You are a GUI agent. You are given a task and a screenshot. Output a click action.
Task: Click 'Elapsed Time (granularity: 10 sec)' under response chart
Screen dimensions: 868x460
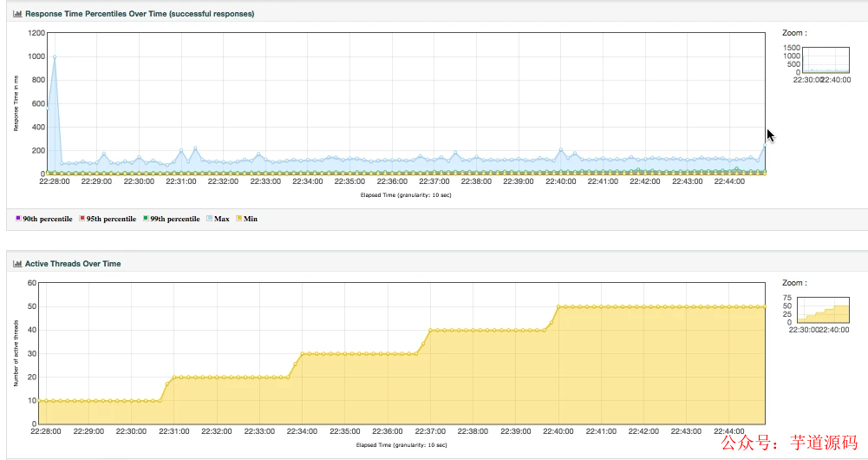coord(406,195)
